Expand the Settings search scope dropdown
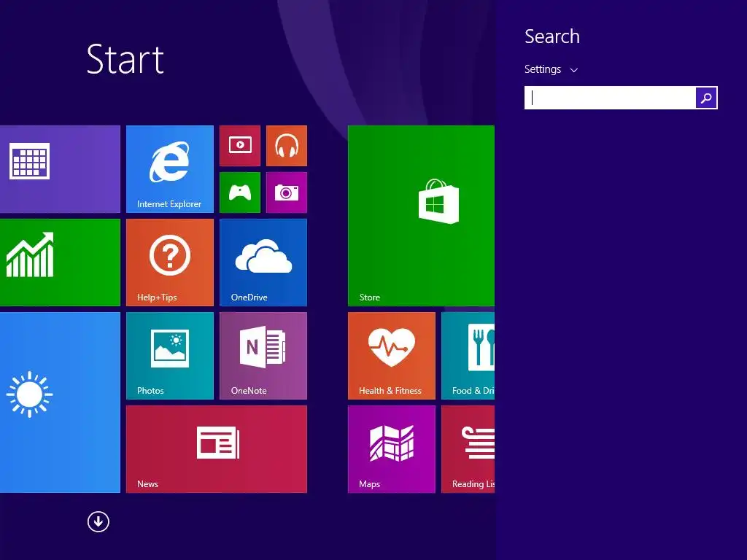This screenshot has width=747, height=560. click(551, 69)
